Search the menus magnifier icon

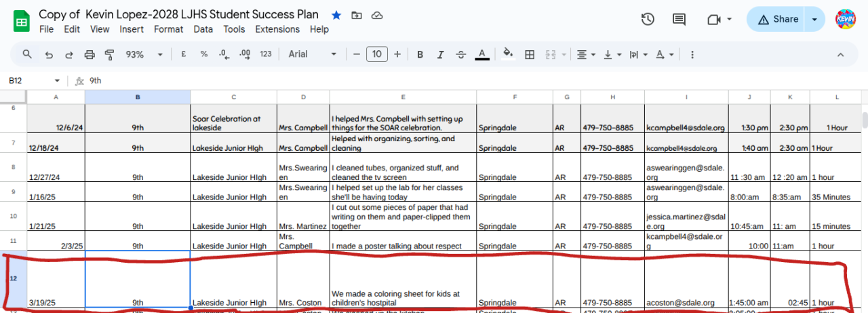[27, 54]
